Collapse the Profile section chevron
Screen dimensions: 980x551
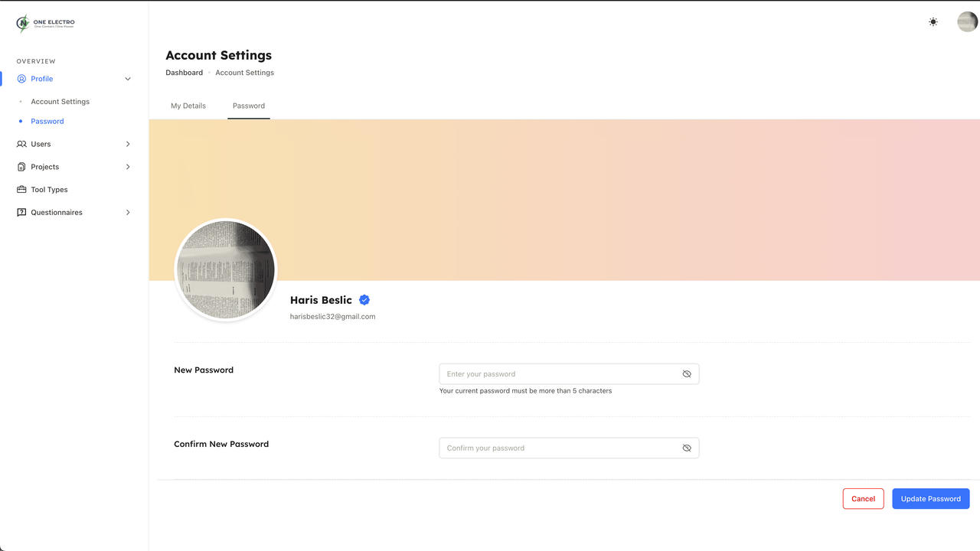click(x=128, y=79)
